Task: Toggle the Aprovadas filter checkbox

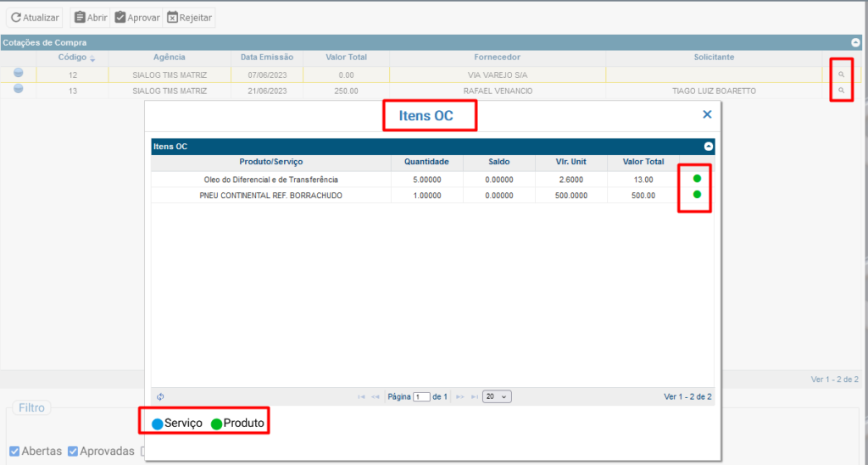Action: (x=73, y=451)
